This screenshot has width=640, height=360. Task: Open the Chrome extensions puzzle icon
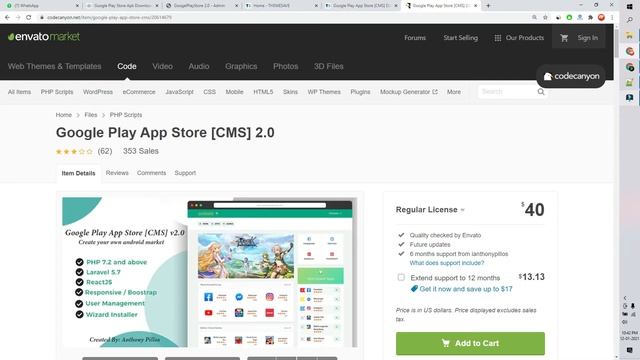590,18
